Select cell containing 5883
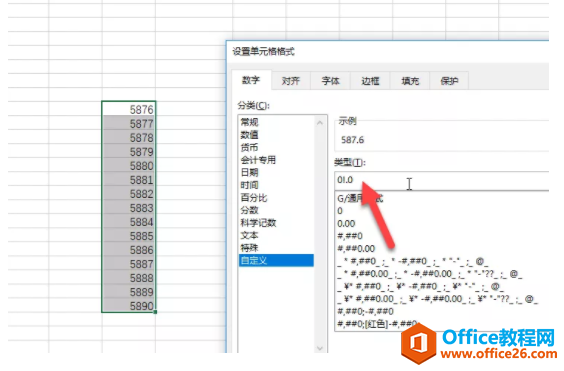 [x=129, y=208]
